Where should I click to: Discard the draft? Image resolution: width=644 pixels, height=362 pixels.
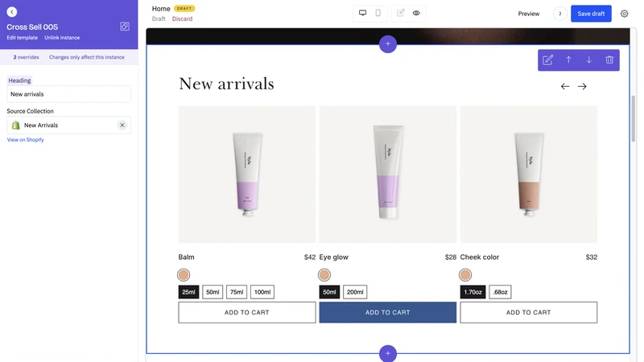click(x=182, y=19)
